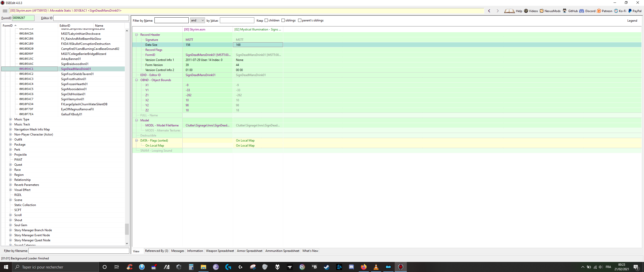Open the Videos link icon
Image resolution: width=644 pixels, height=272 pixels.
pos(526,11)
